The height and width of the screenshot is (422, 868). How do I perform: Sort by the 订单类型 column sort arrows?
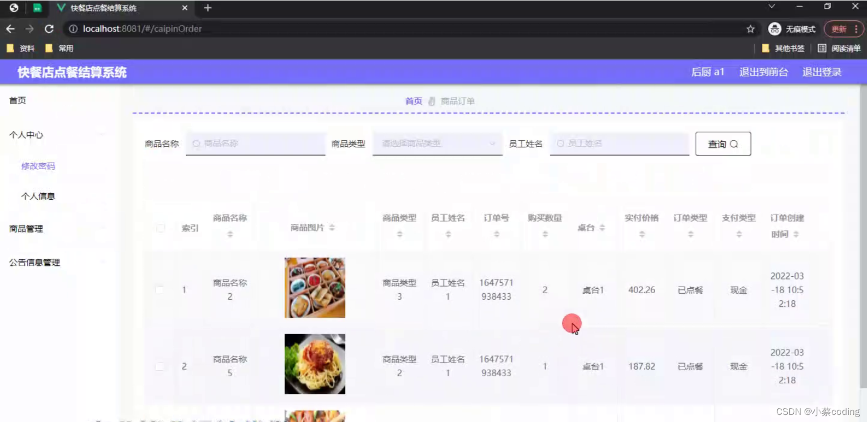690,234
